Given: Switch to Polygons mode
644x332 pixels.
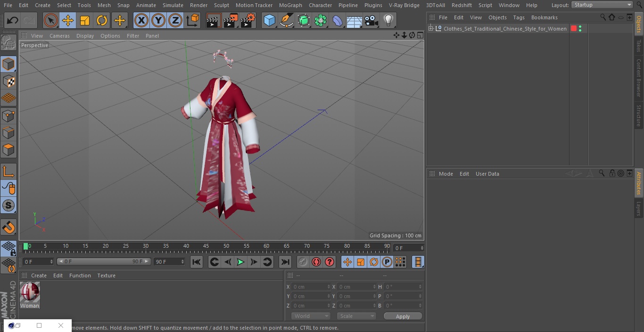Looking at the screenshot, I should click(8, 150).
